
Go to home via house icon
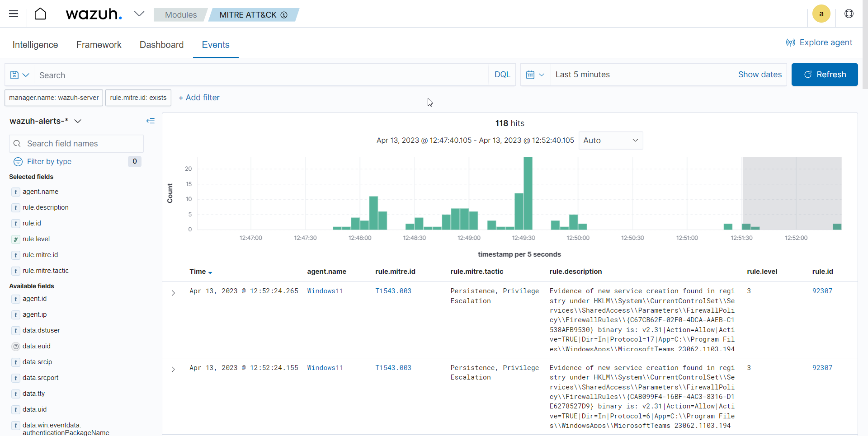pos(40,14)
